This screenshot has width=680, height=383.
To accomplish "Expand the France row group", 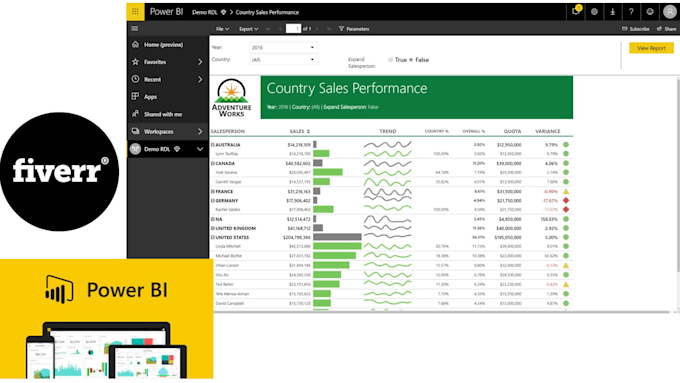I will pos(212,191).
